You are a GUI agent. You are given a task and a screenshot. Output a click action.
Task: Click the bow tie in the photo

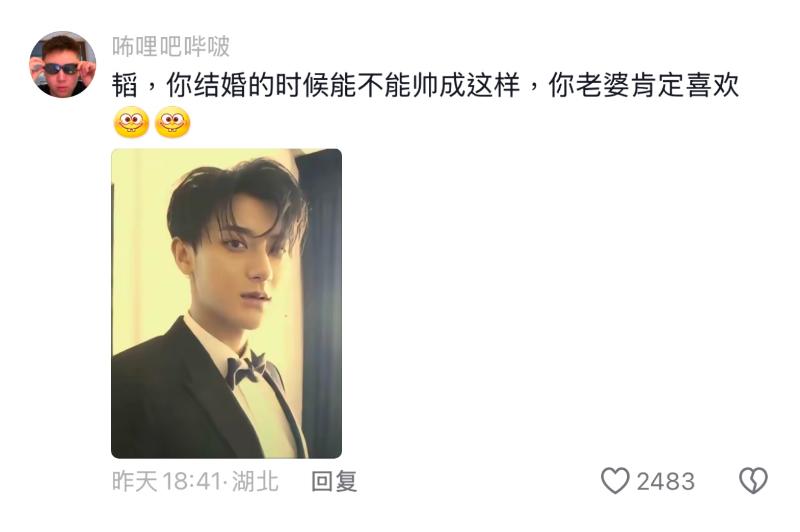(247, 370)
